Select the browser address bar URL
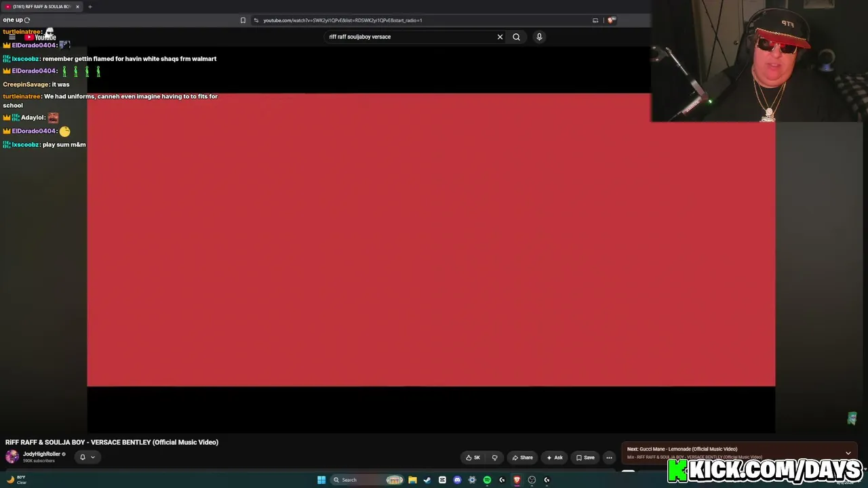Screen dimensions: 868x488 click(342, 20)
